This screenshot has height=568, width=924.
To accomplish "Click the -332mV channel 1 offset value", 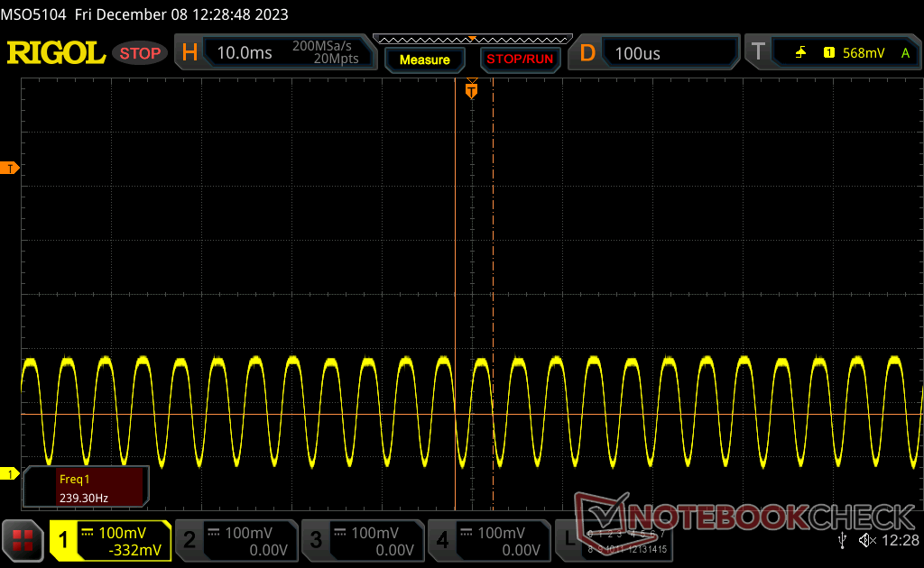I will click(135, 550).
